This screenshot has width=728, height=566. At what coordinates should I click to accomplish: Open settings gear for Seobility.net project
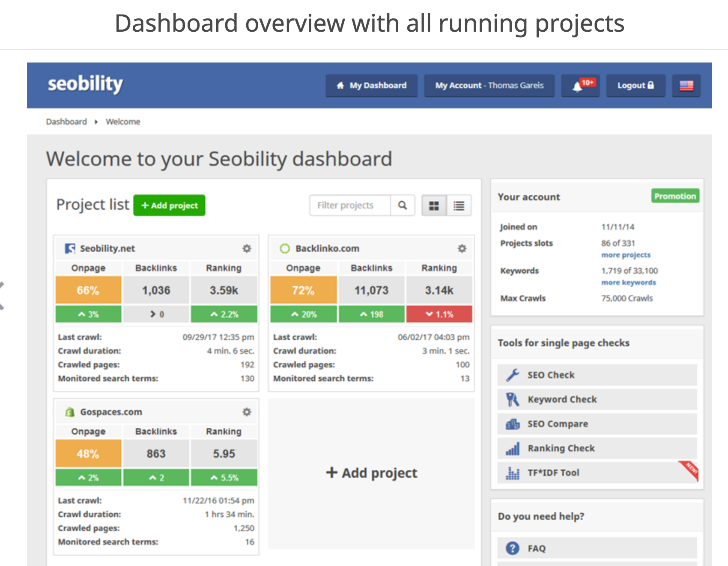pyautogui.click(x=247, y=248)
